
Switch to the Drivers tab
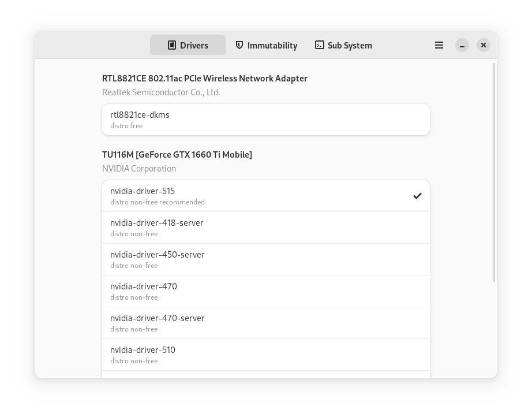188,45
